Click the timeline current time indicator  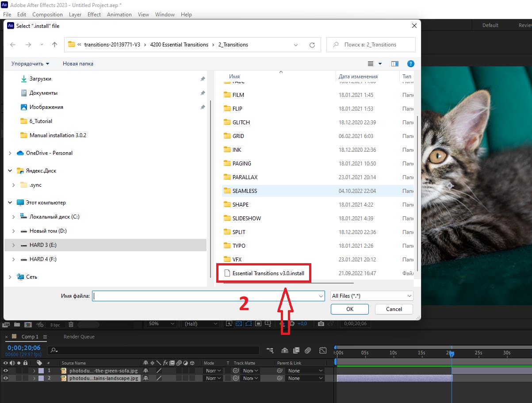pyautogui.click(x=452, y=353)
